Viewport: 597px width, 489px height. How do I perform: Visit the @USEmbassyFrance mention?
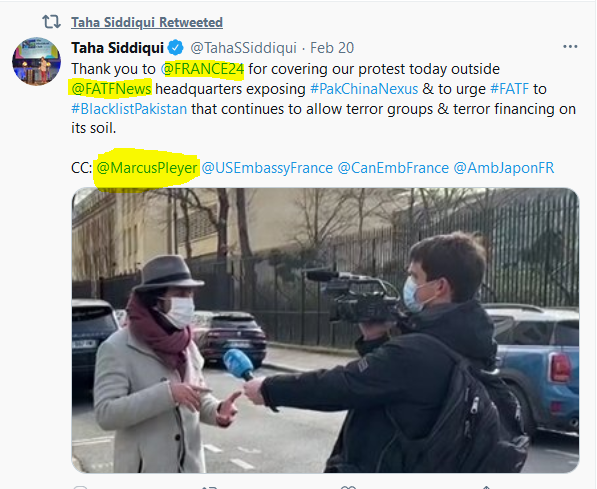(267, 168)
